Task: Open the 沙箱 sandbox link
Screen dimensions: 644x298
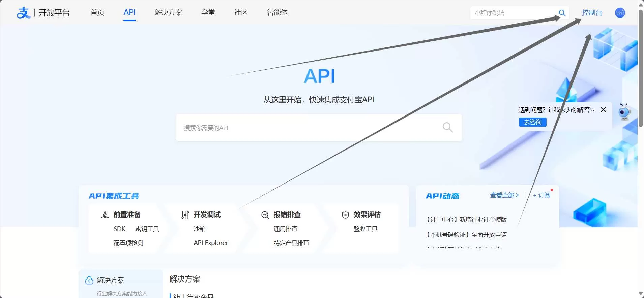Action: [x=200, y=229]
